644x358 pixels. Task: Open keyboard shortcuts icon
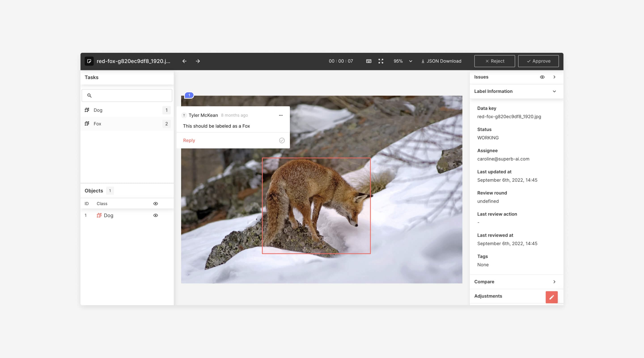click(369, 61)
